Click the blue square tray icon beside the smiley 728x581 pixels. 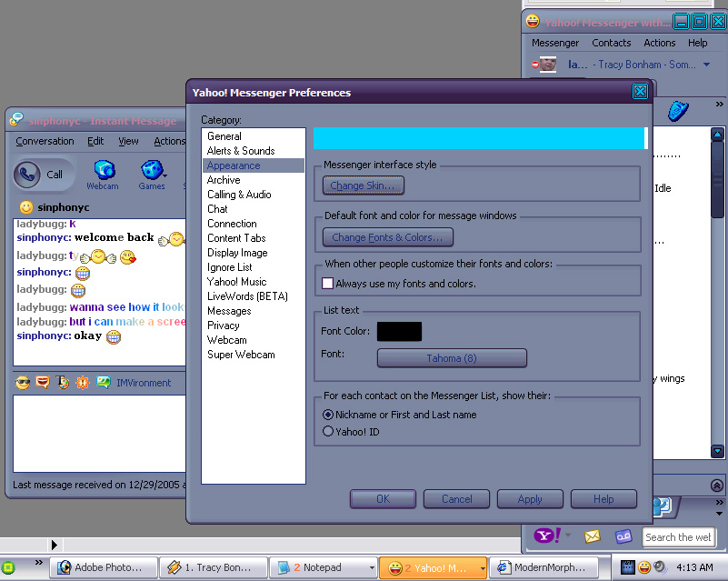[628, 567]
